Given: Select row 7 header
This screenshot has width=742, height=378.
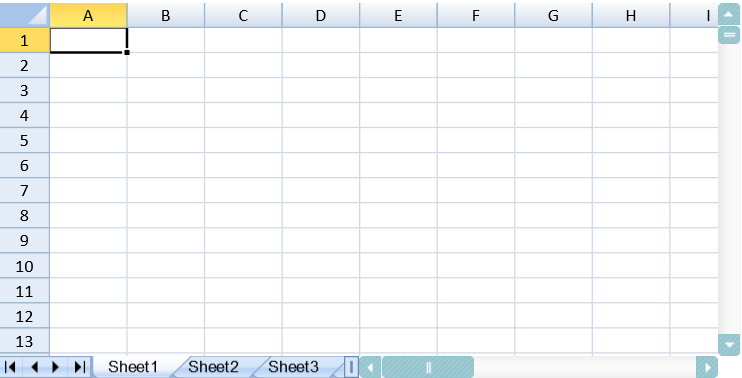Looking at the screenshot, I should [25, 190].
